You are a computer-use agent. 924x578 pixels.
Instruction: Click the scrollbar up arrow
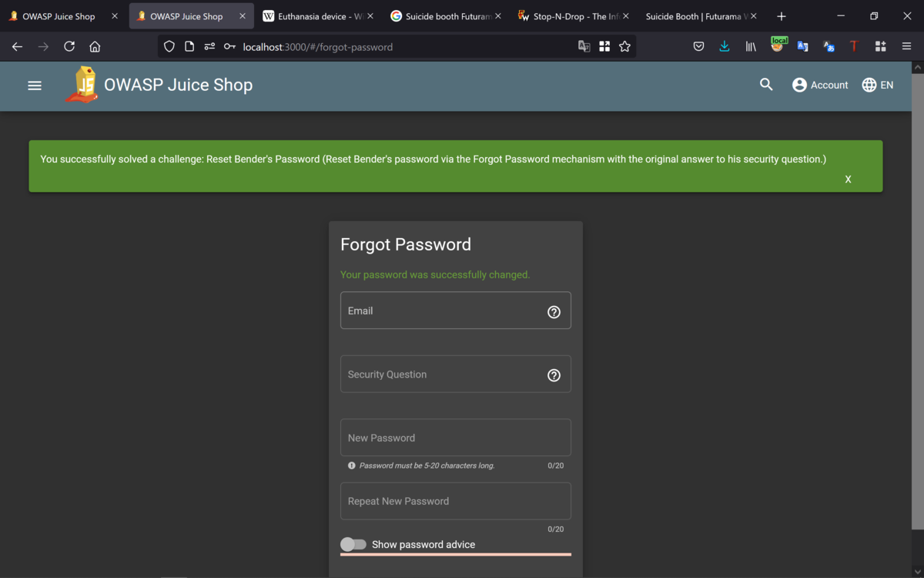917,68
